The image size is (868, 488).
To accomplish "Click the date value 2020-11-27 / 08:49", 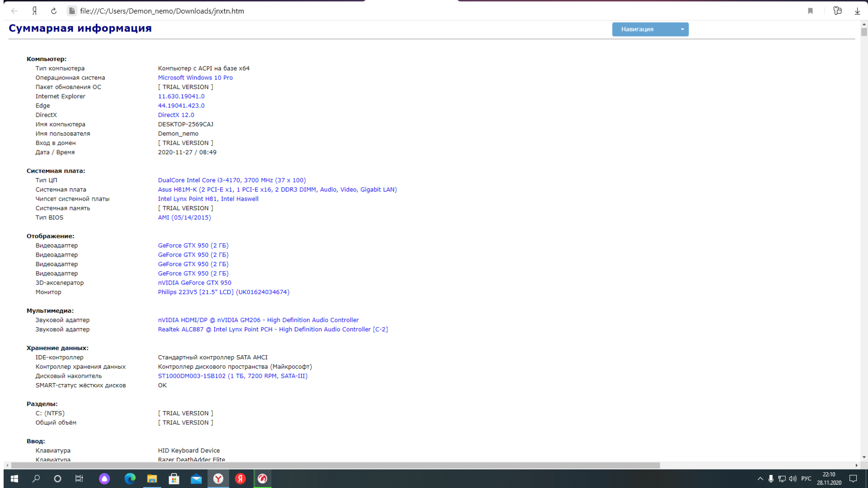I will tap(187, 152).
